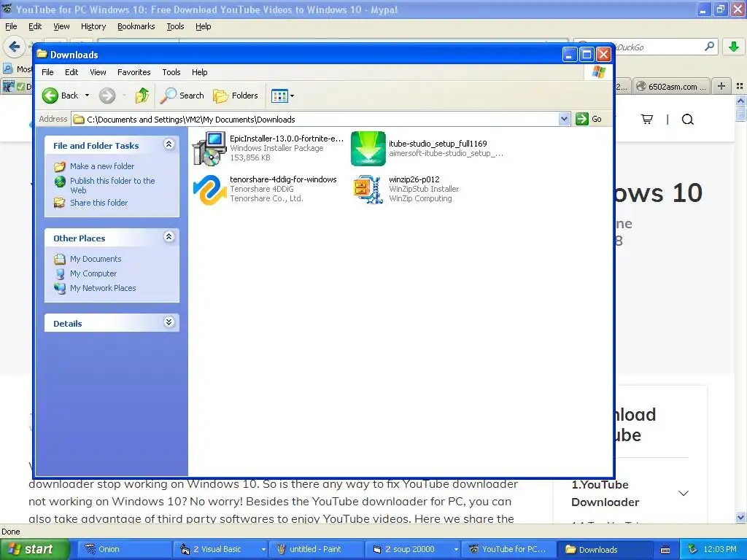Click file name winzip26-p012
Screen dimensions: 747x560
[x=414, y=179]
